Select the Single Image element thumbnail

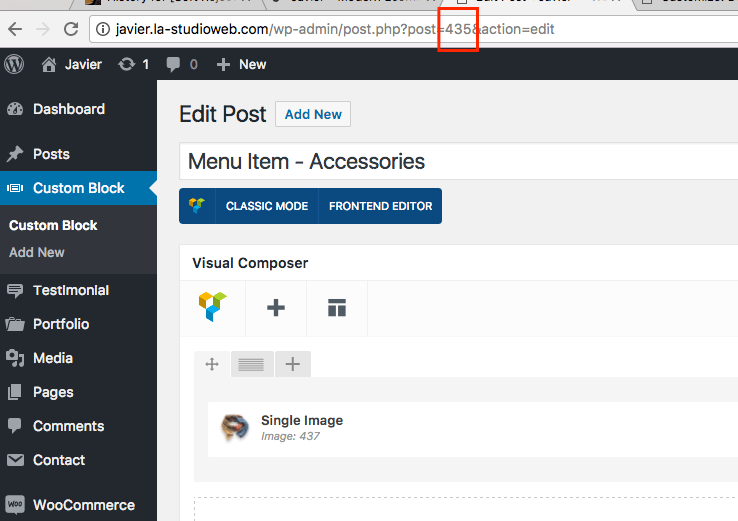pyautogui.click(x=235, y=427)
